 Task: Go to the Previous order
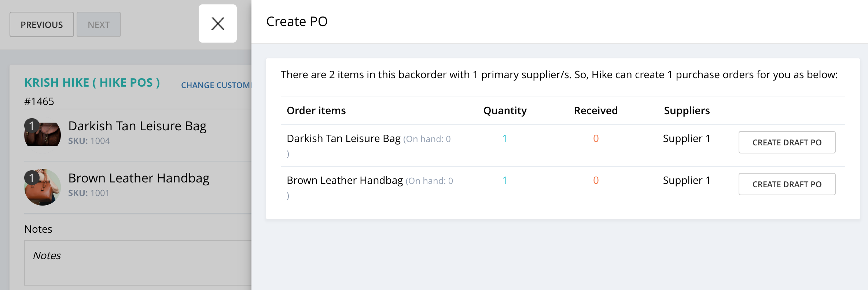click(42, 25)
